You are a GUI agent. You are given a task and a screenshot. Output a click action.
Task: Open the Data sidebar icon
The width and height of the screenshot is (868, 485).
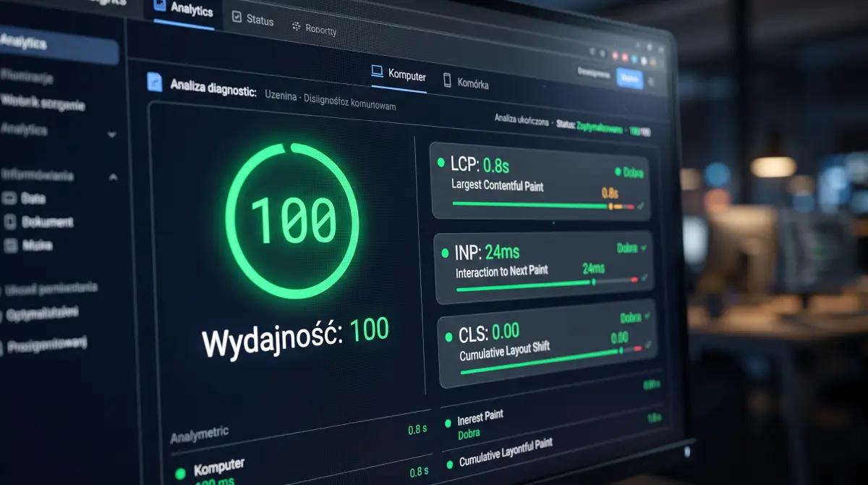click(x=10, y=197)
